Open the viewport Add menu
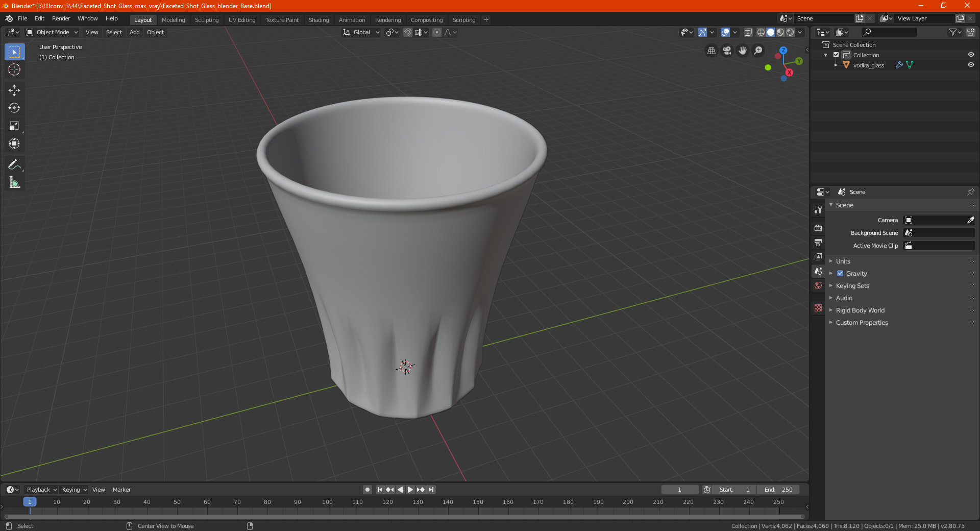 pyautogui.click(x=134, y=32)
